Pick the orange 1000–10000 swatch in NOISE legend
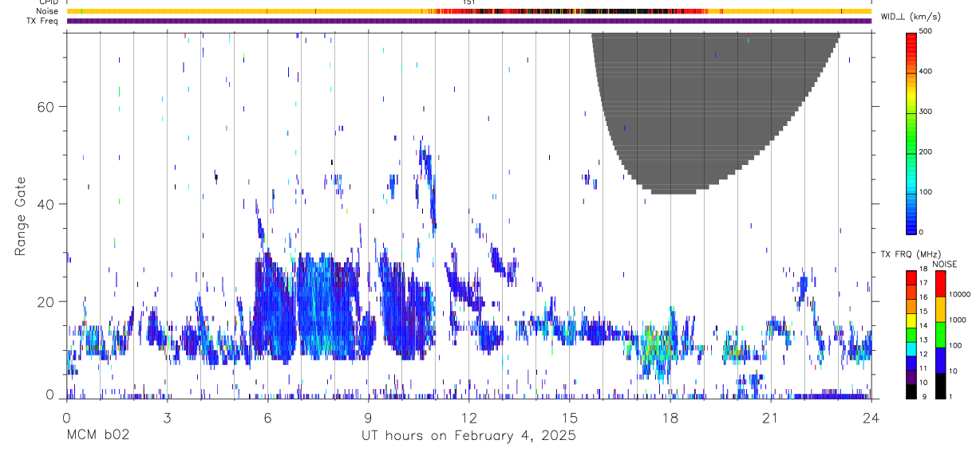The height and width of the screenshot is (452, 980). 940,309
